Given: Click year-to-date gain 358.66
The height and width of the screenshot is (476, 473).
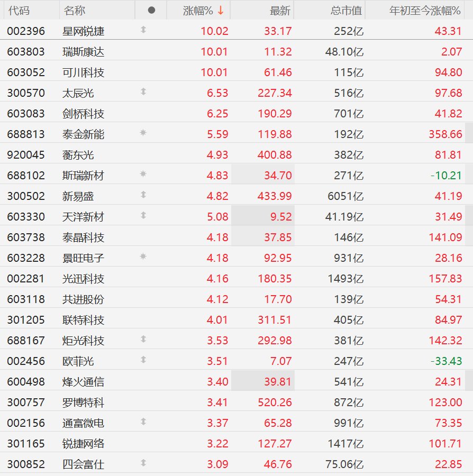Looking at the screenshot, I should coord(445,134).
